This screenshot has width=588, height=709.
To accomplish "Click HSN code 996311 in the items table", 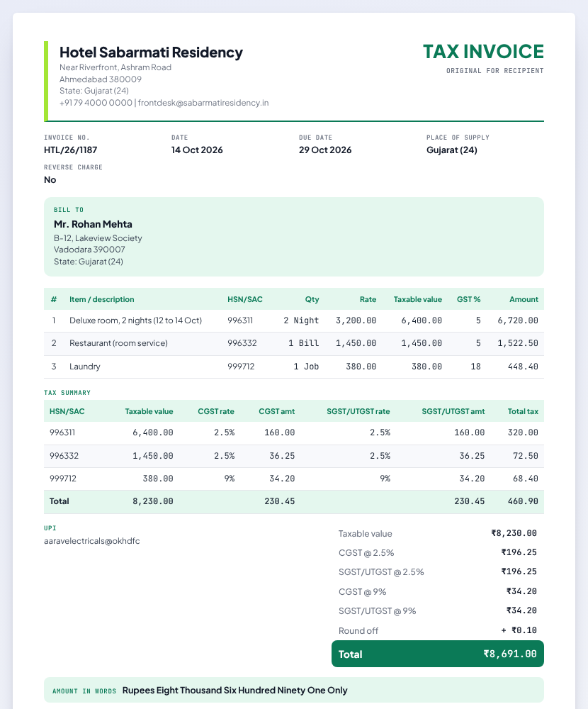I will [x=240, y=320].
